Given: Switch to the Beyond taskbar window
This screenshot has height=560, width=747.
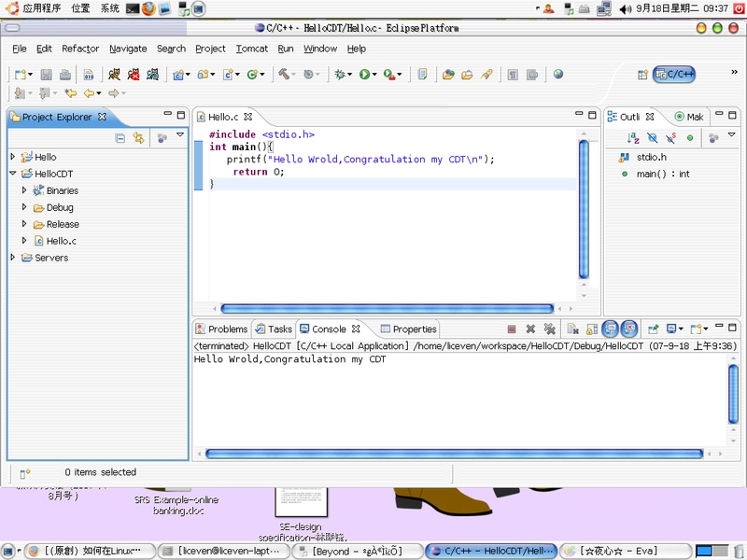Looking at the screenshot, I should pyautogui.click(x=358, y=551).
